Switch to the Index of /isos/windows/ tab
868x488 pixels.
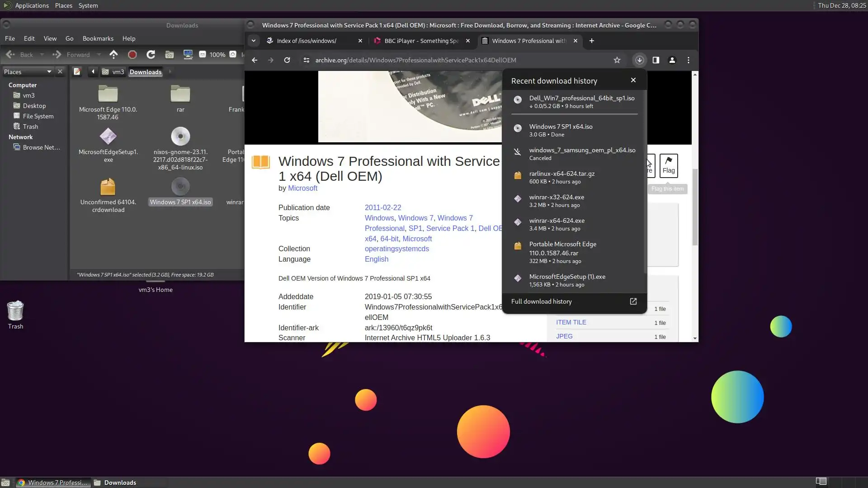(x=307, y=41)
